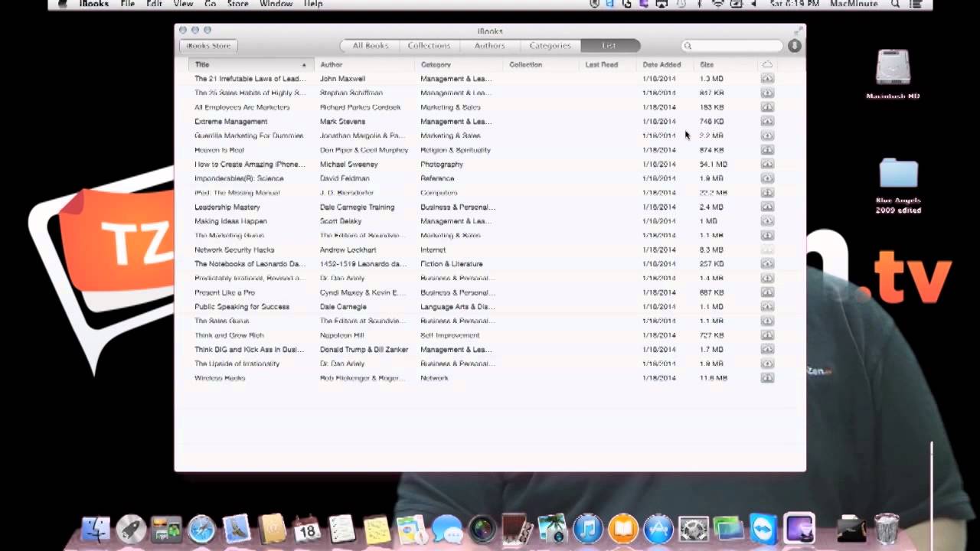The height and width of the screenshot is (551, 980).
Task: Open the Store menu in the menu bar
Action: [237, 4]
